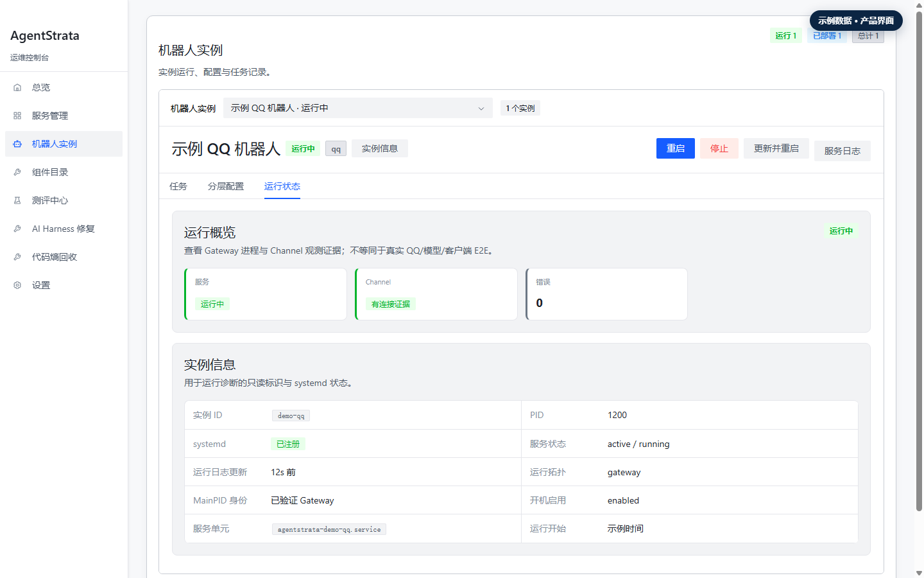The width and height of the screenshot is (924, 578).
Task: Click the 机器人实例 robot icon
Action: 17,144
